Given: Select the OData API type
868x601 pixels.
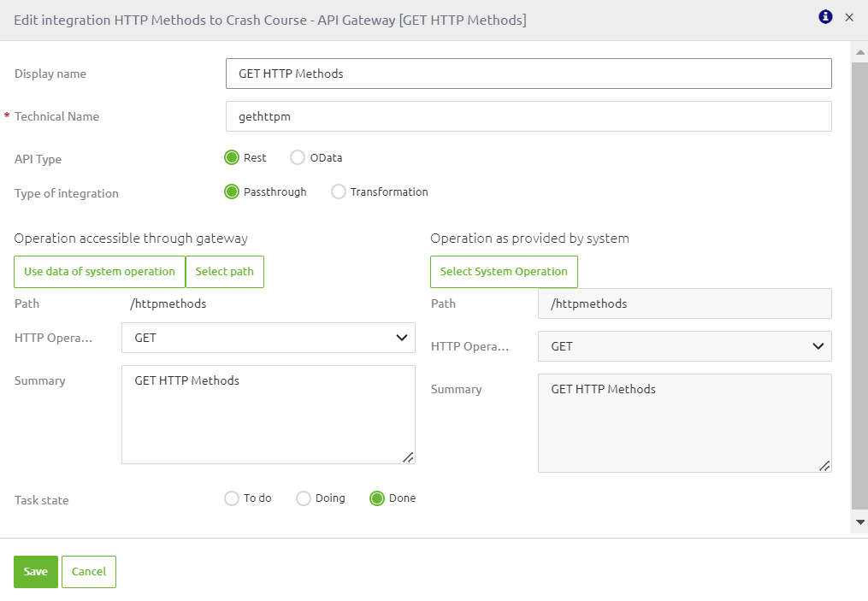Looking at the screenshot, I should click(x=298, y=157).
